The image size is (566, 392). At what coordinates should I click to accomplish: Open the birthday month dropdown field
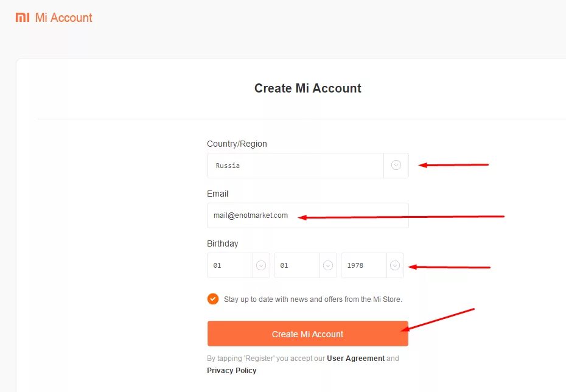(297, 265)
